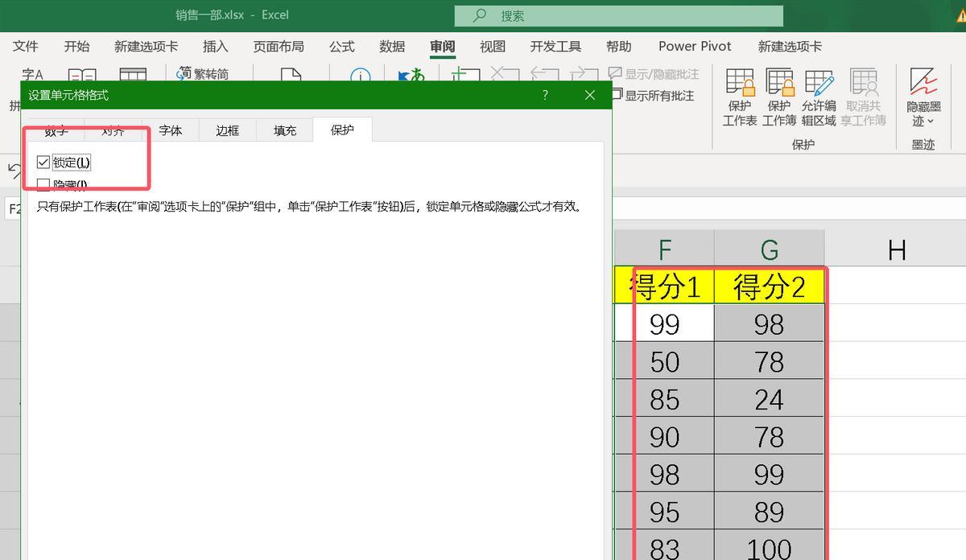Toggle the Hidden (隐藏) checkbox

pos(43,185)
